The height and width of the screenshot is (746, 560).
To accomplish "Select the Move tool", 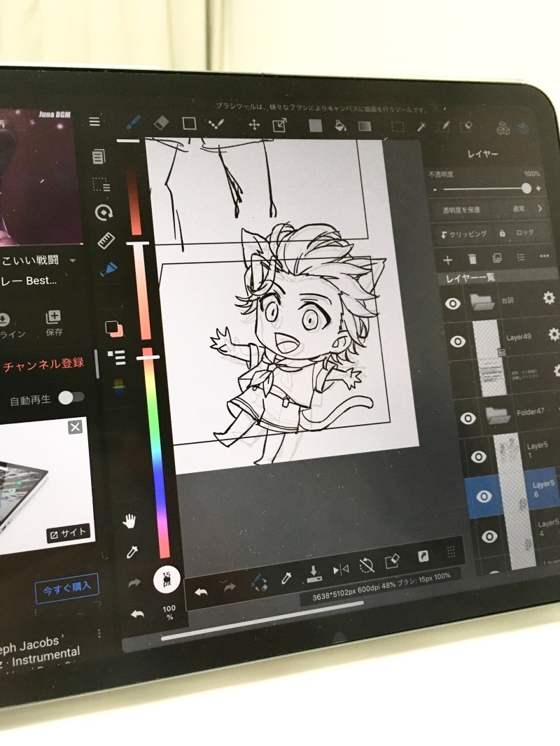I will (255, 125).
